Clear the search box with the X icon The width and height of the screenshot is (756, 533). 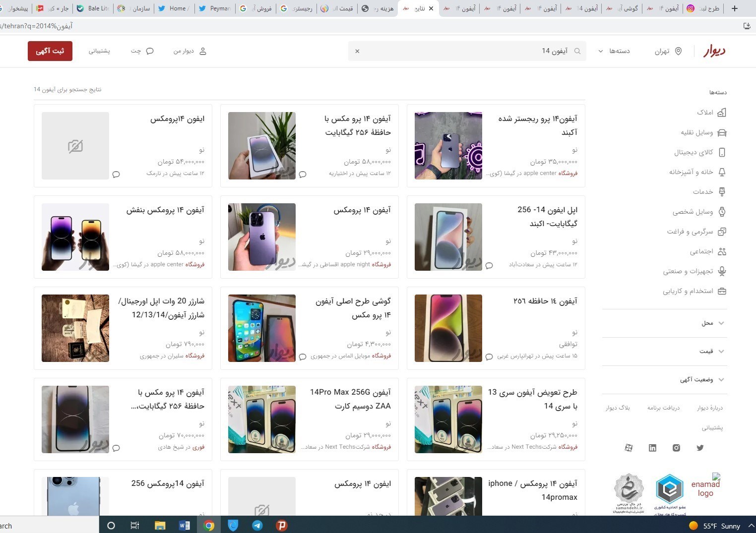357,51
